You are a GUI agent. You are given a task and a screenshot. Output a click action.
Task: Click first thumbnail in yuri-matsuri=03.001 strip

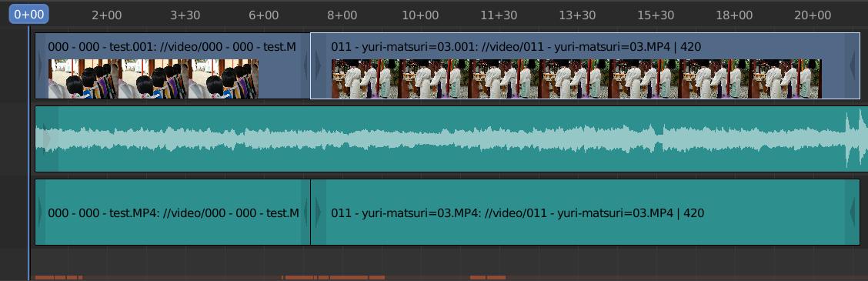coord(366,79)
